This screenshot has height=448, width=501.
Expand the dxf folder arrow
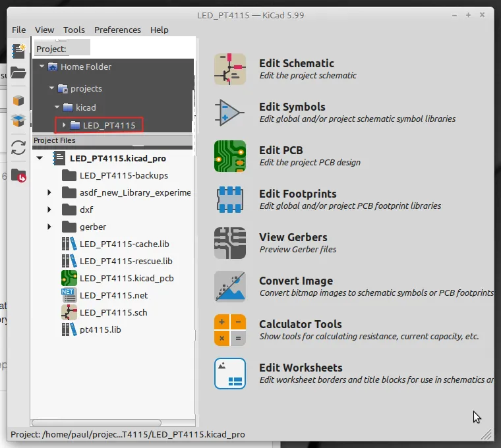click(49, 210)
